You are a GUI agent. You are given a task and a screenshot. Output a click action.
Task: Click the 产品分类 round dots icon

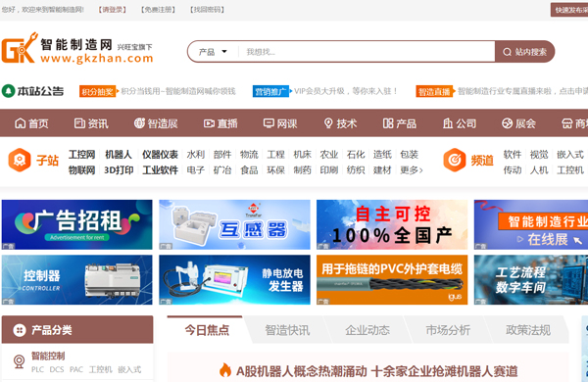point(20,330)
